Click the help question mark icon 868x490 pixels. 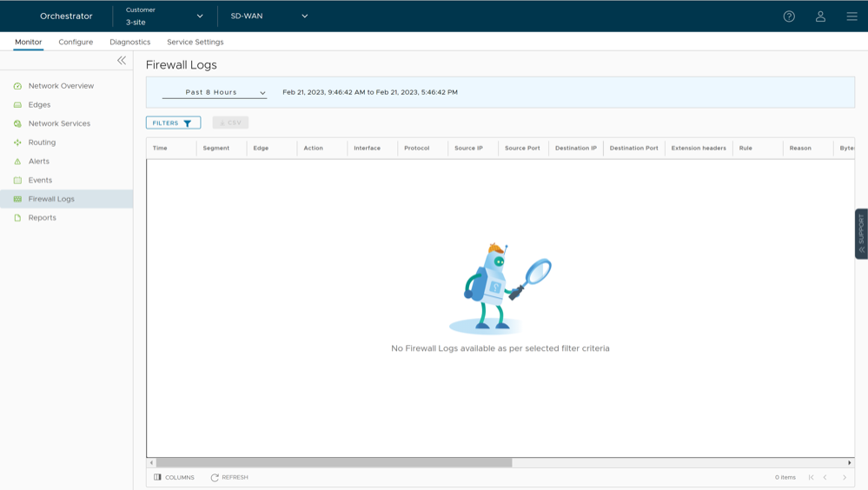789,17
